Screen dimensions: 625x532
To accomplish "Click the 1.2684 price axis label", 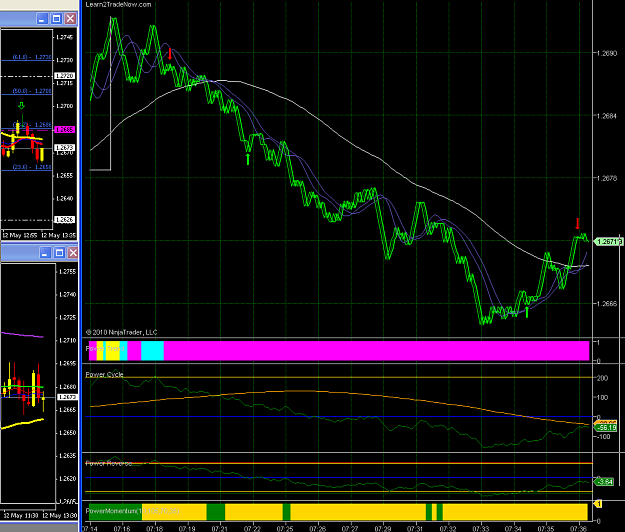I will pyautogui.click(x=607, y=116).
